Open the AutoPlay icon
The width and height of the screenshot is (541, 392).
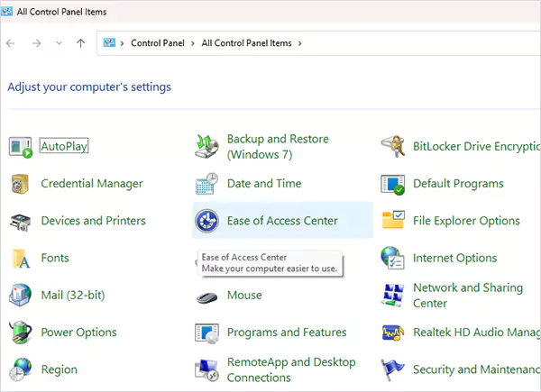(x=21, y=147)
